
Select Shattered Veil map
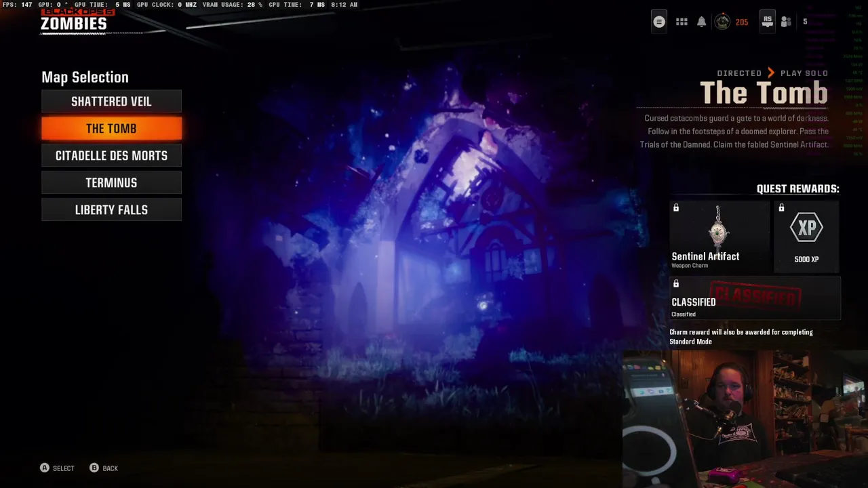111,102
